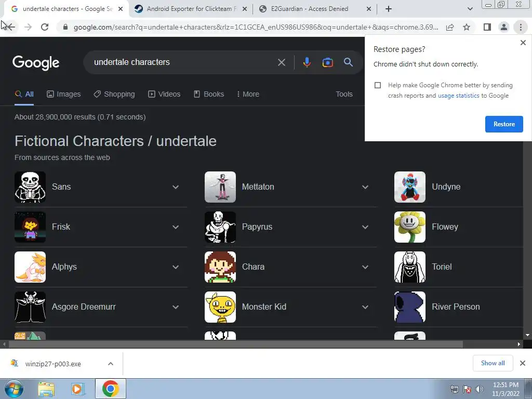The height and width of the screenshot is (399, 532).
Task: Click the volume speaker tray icon
Action: pos(480,389)
